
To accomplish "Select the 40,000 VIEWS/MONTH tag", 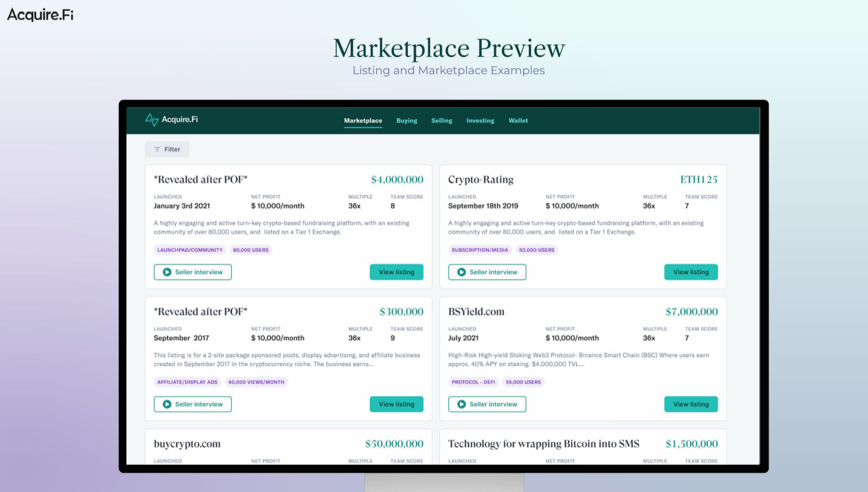I will (256, 382).
